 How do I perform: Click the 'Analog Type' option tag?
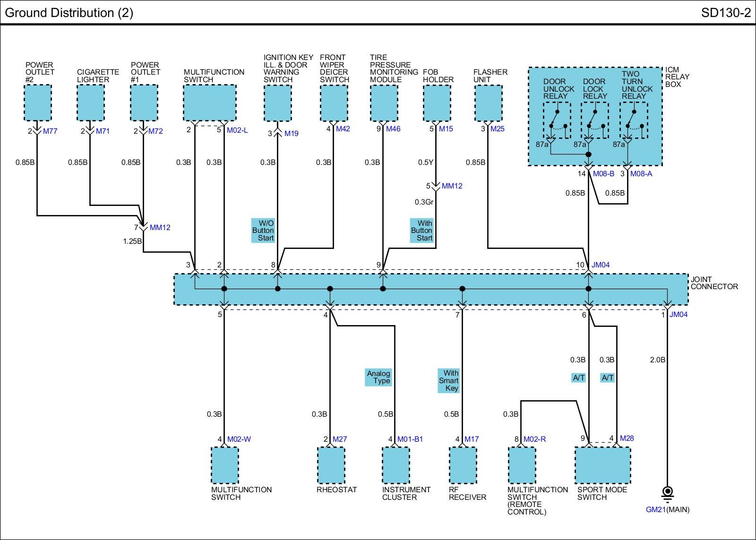[378, 377]
